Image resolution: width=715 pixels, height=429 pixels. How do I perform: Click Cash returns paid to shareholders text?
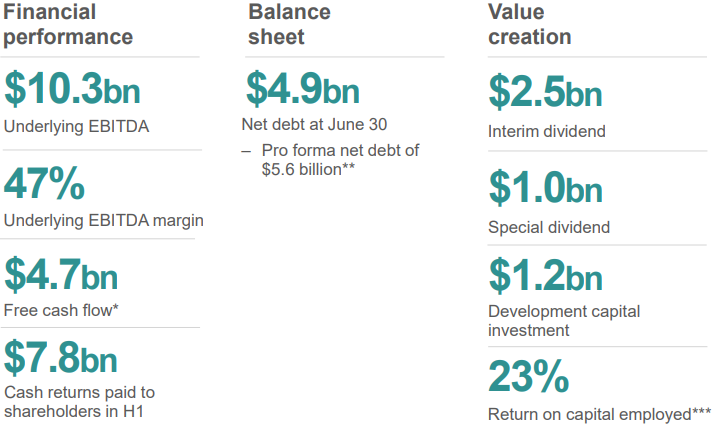[x=79, y=402]
